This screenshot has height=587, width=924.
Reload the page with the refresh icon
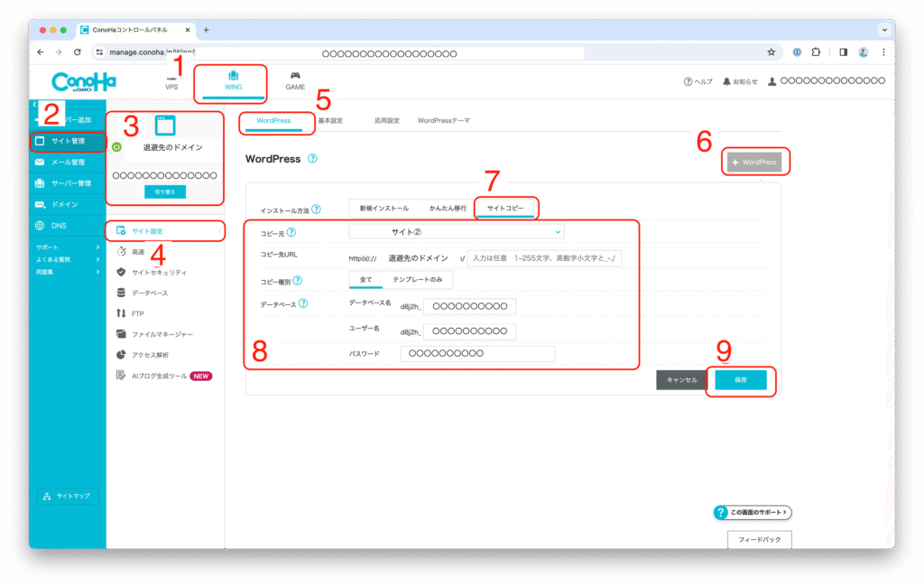pyautogui.click(x=78, y=51)
